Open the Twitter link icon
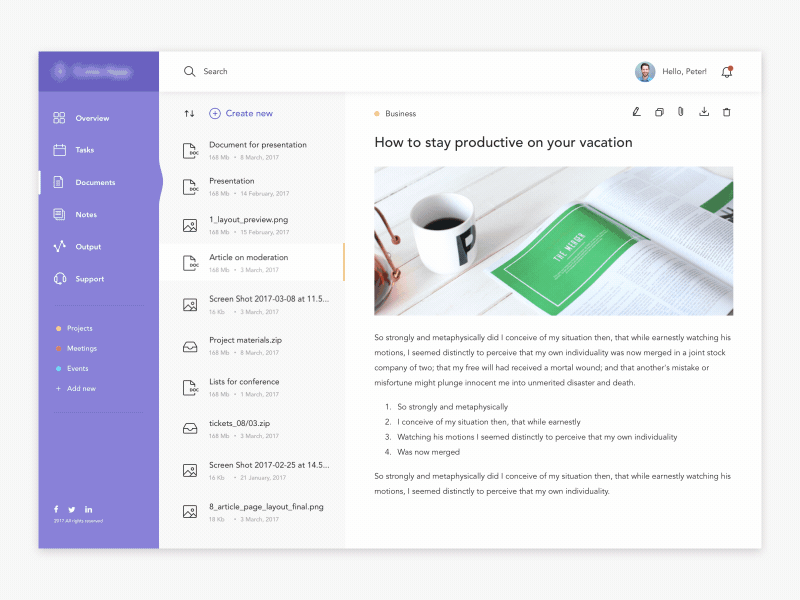The height and width of the screenshot is (600, 800). 72,509
